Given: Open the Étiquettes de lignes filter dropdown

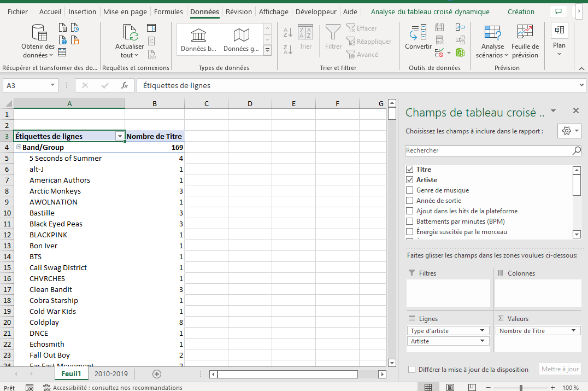Looking at the screenshot, I should pos(120,136).
